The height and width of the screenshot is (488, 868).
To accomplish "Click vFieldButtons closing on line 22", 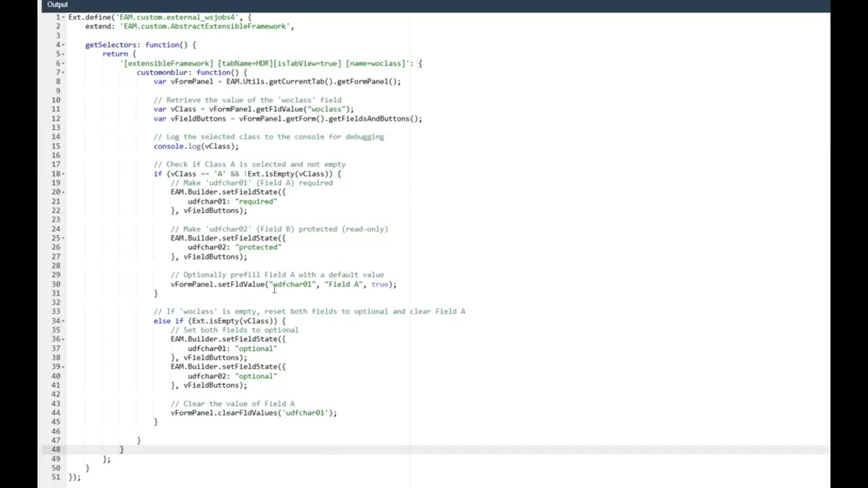I will click(x=209, y=211).
